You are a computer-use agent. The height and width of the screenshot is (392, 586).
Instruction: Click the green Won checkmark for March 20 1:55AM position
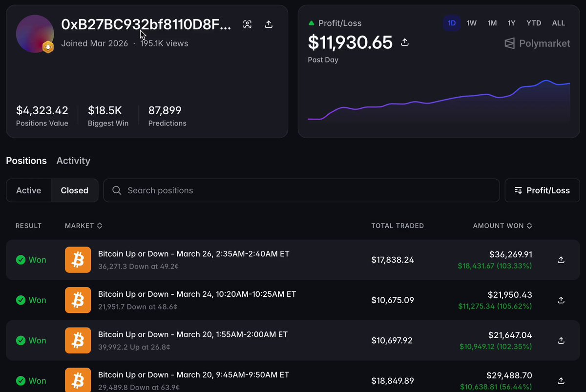[21, 340]
